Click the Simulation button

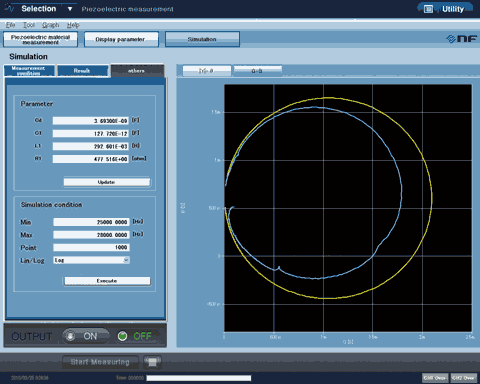pos(202,39)
